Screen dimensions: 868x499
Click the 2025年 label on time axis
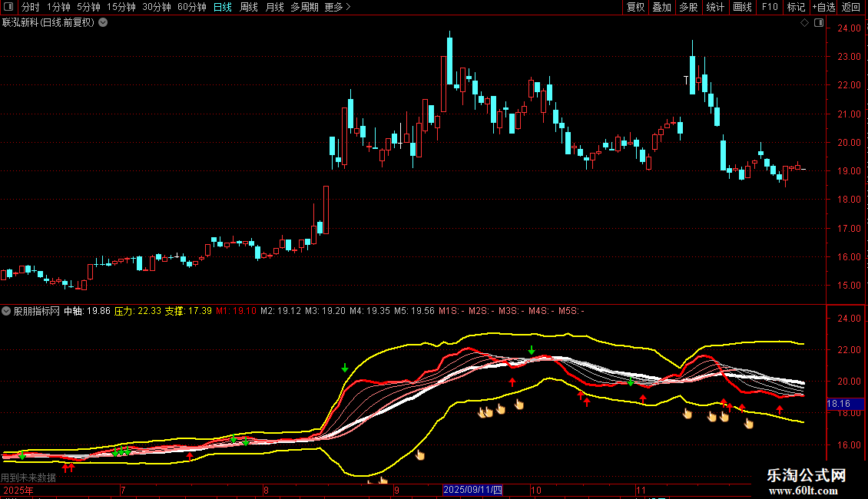[x=18, y=490]
